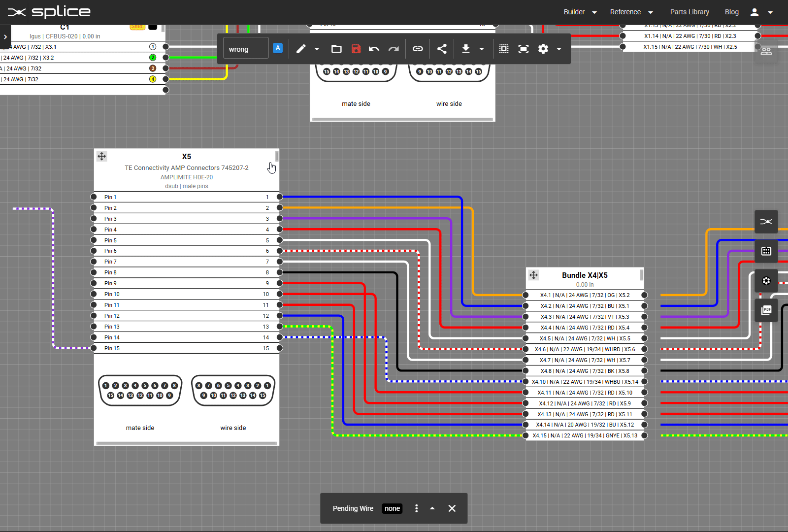Toggle the Shld shield indicator on connector C1
Viewport: 788px width, 532px height.
(x=137, y=27)
